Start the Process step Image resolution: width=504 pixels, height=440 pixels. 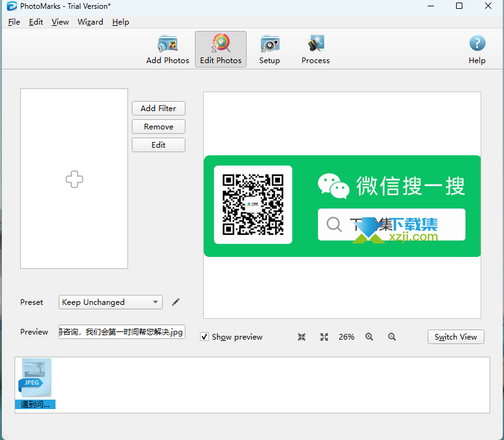(315, 49)
